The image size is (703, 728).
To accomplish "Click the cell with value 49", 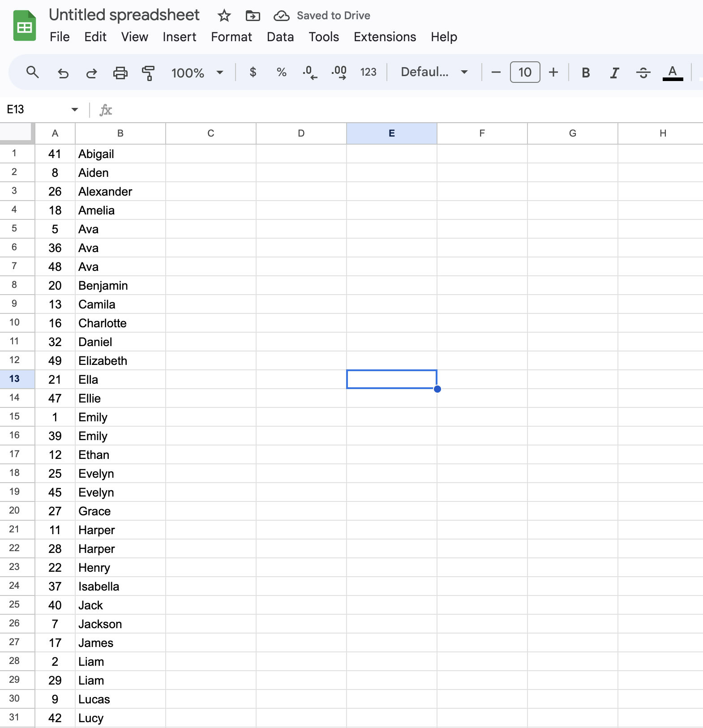I will coord(55,361).
